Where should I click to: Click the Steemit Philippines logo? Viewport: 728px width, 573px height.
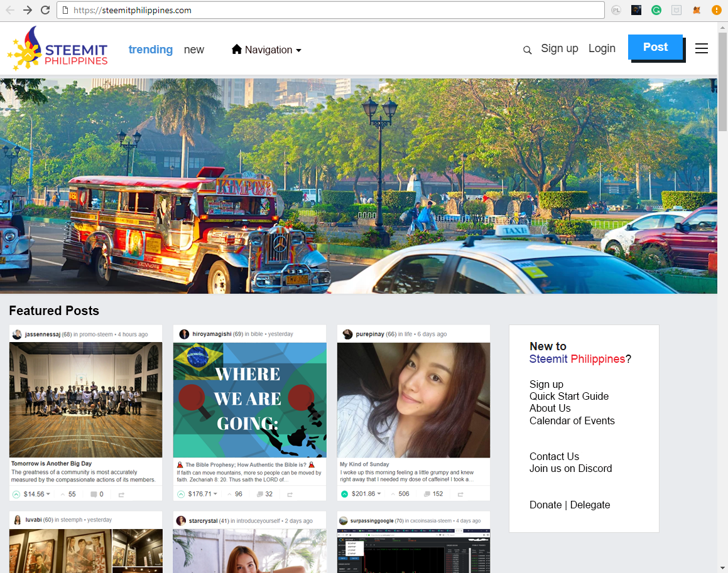click(58, 49)
